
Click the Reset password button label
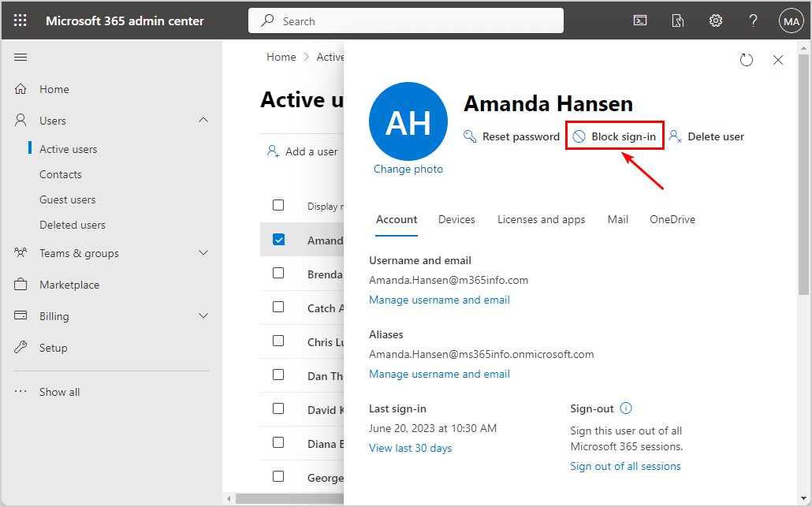[521, 136]
